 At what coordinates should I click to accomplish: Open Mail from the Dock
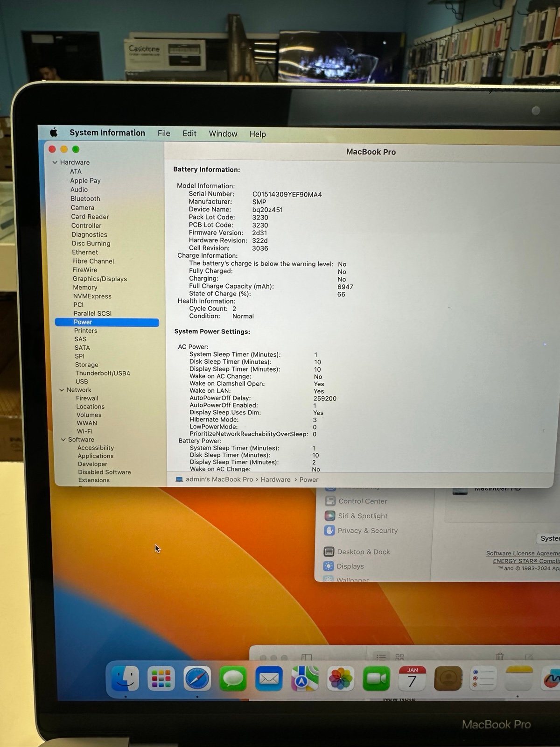(x=269, y=678)
